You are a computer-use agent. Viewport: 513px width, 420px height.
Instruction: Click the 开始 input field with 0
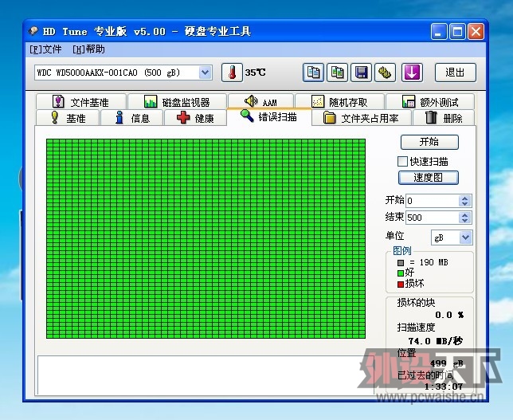click(433, 201)
